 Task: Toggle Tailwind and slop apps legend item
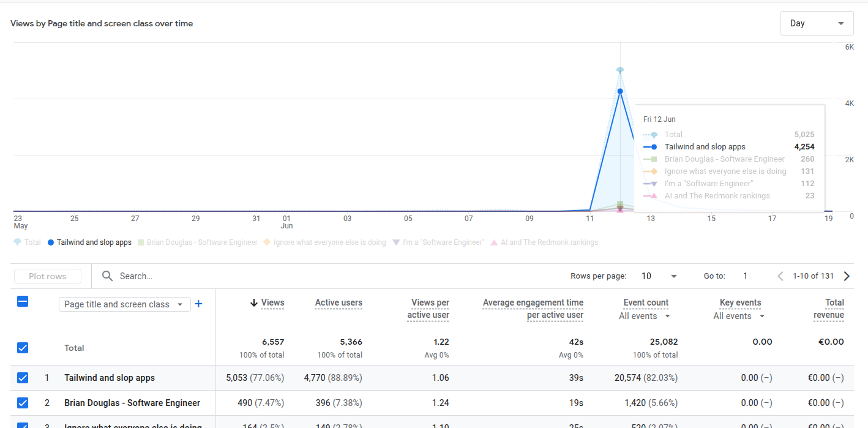(x=89, y=242)
